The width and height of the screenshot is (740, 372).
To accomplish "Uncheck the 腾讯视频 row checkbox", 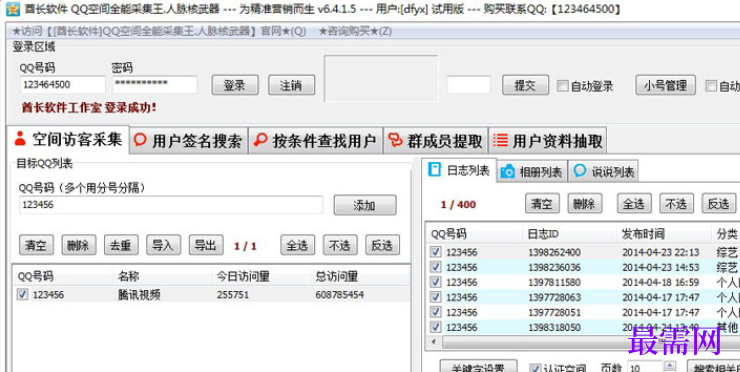I will coord(22,294).
